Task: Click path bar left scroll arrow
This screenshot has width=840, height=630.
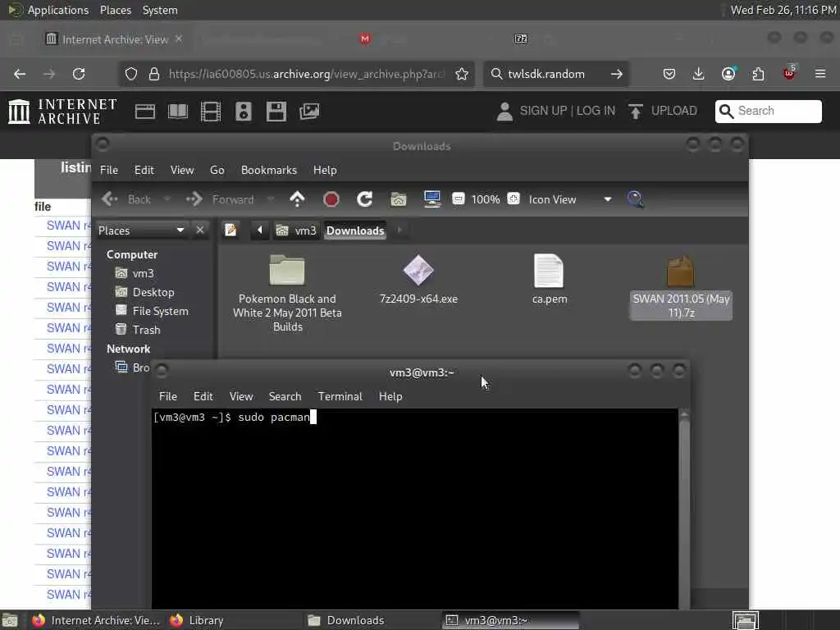Action: tap(260, 231)
